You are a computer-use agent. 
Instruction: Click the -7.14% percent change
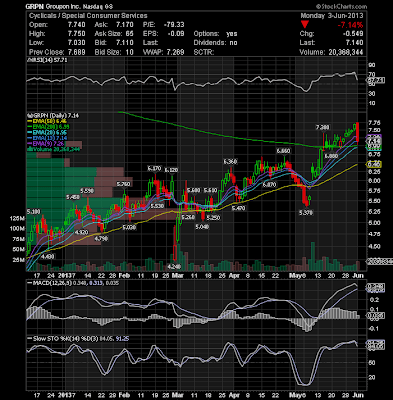tap(350, 25)
